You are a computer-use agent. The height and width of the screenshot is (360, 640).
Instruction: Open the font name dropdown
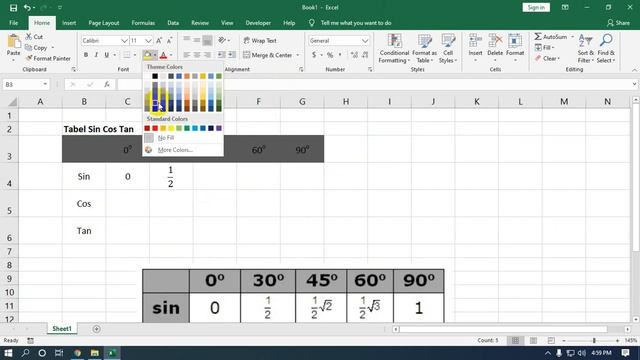point(124,40)
